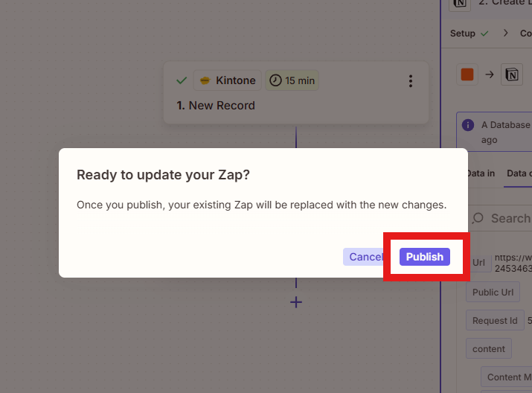
Task: Click the Kintone app icon badge
Action: (228, 80)
